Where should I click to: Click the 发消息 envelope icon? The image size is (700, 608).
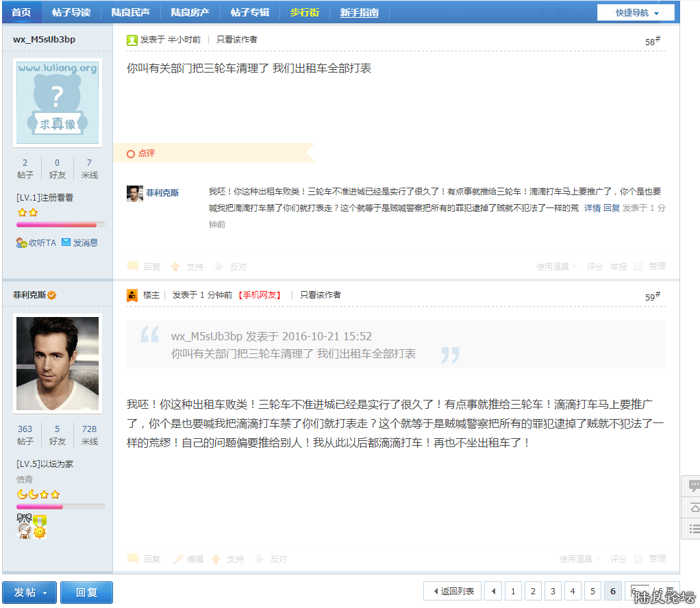coord(66,242)
